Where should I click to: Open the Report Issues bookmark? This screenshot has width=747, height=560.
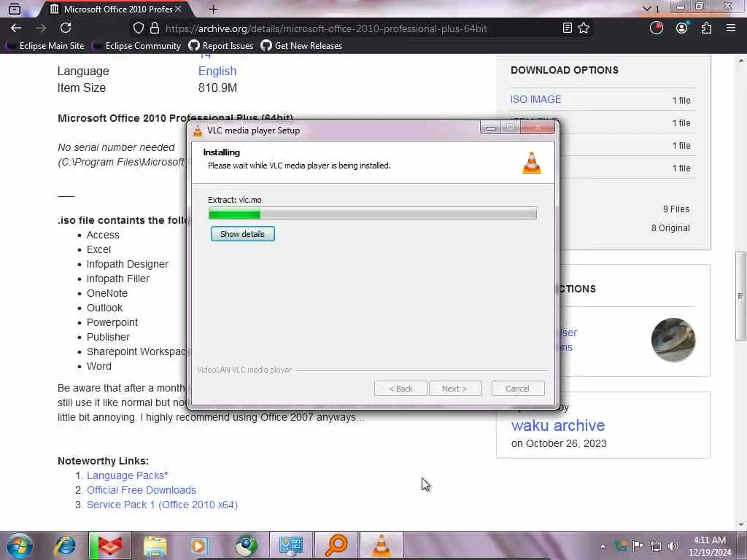[221, 46]
